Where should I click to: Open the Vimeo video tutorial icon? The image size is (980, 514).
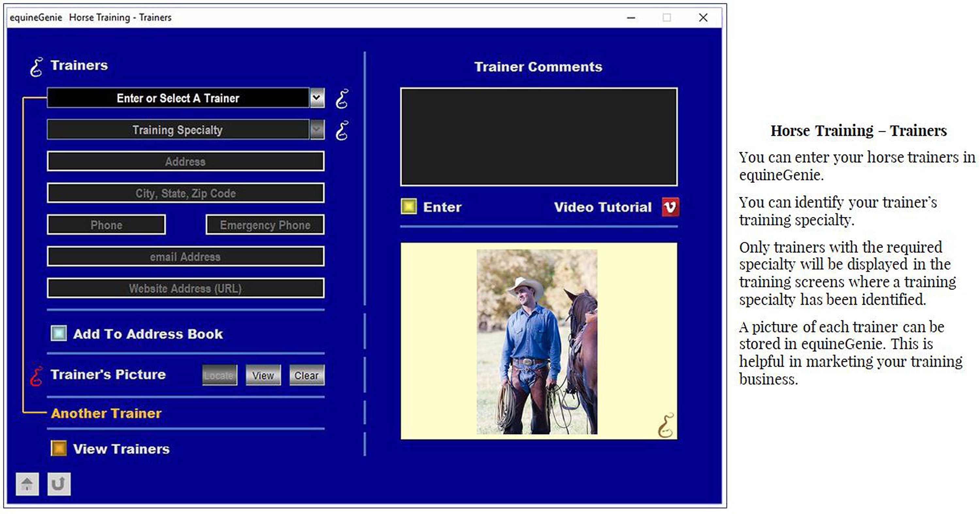[x=671, y=207]
